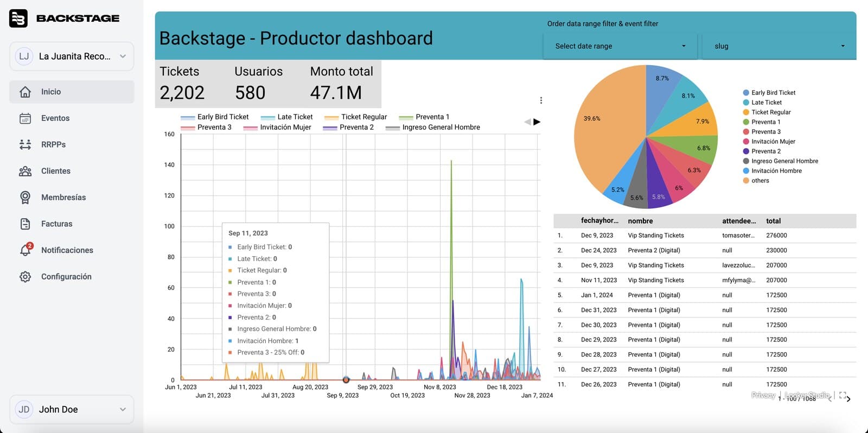The height and width of the screenshot is (433, 868).
Task: Open Inicio via the home icon
Action: (25, 92)
